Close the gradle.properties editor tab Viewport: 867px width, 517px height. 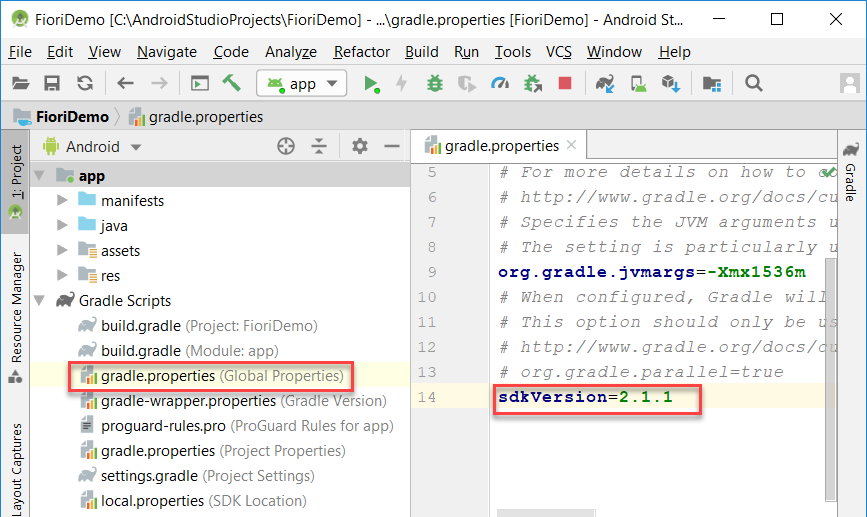pyautogui.click(x=572, y=145)
